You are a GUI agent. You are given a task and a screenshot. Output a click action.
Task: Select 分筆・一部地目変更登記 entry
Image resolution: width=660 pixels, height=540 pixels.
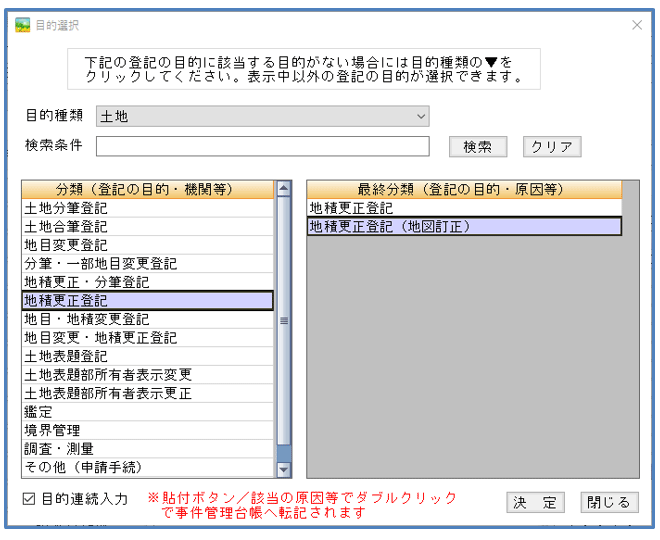pyautogui.click(x=147, y=264)
